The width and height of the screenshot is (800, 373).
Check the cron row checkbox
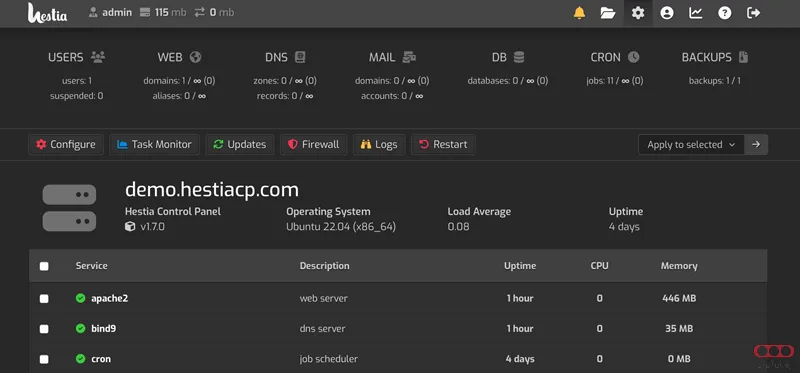pos(44,359)
